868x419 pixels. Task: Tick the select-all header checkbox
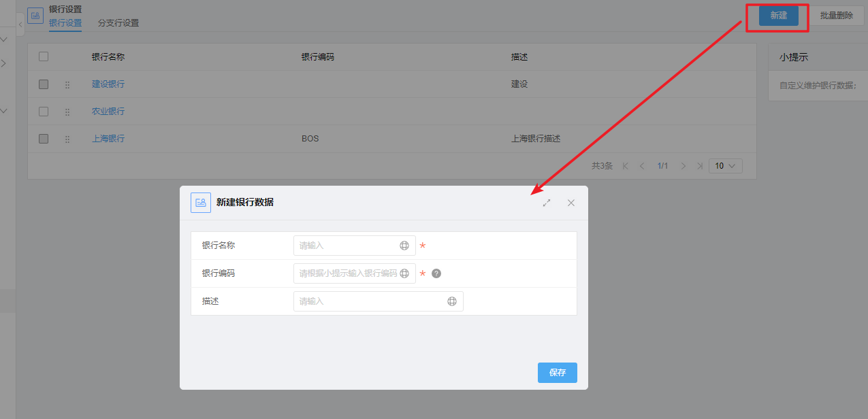pos(44,56)
